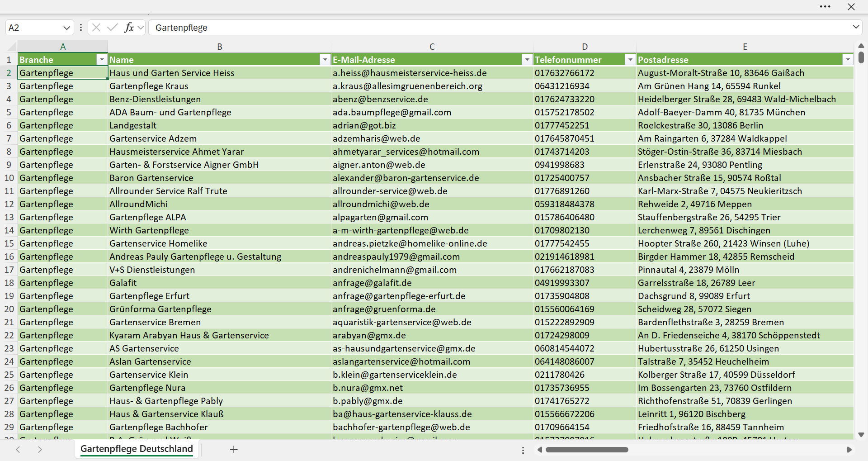Select cell Gartenpflege ALPA
Image resolution: width=868 pixels, height=461 pixels.
[220, 217]
